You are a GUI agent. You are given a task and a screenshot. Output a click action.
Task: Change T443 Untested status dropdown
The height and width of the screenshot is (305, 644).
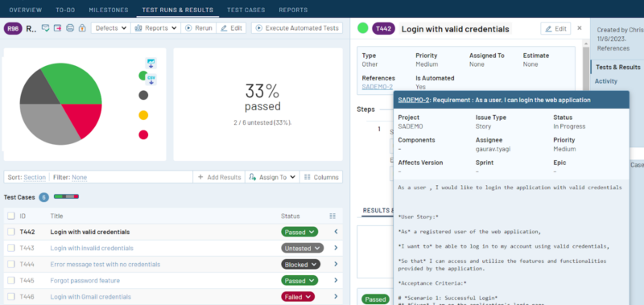(x=303, y=248)
